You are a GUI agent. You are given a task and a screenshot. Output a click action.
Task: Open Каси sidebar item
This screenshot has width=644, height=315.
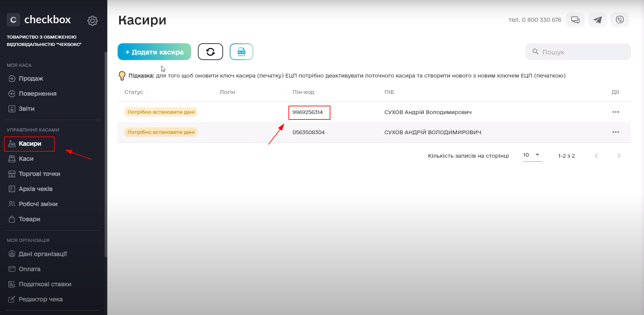[21, 159]
